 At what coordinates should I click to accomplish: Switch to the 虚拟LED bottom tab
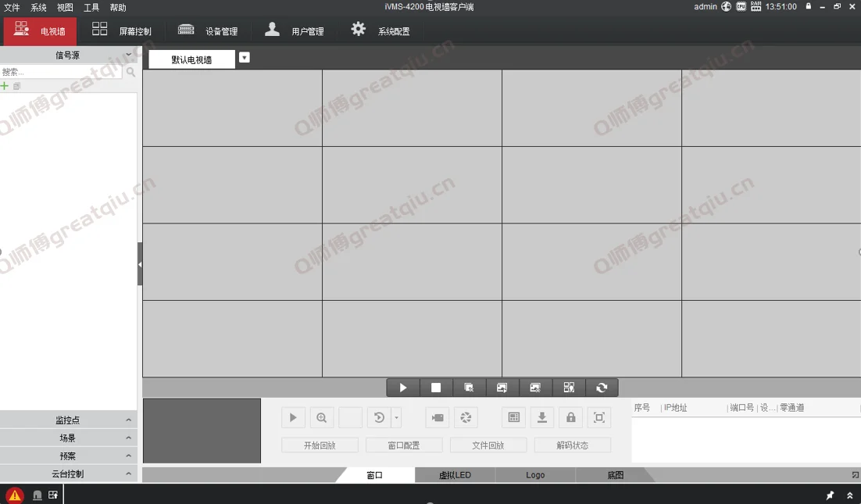(x=455, y=475)
